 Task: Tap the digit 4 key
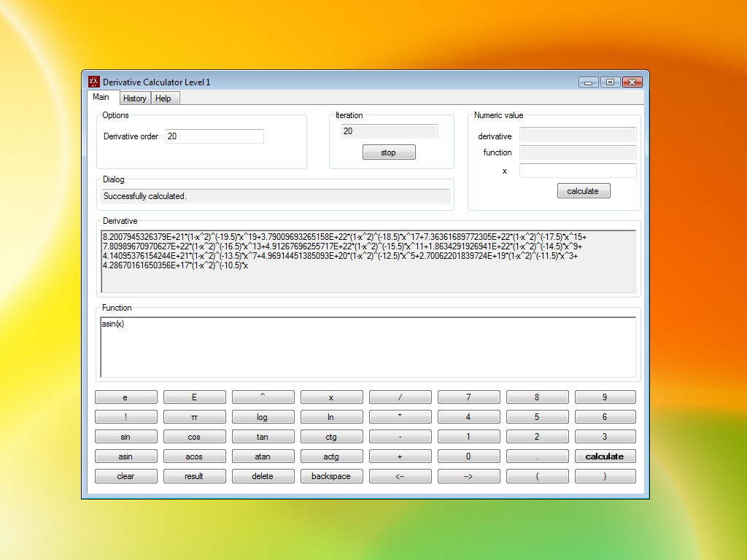[469, 417]
